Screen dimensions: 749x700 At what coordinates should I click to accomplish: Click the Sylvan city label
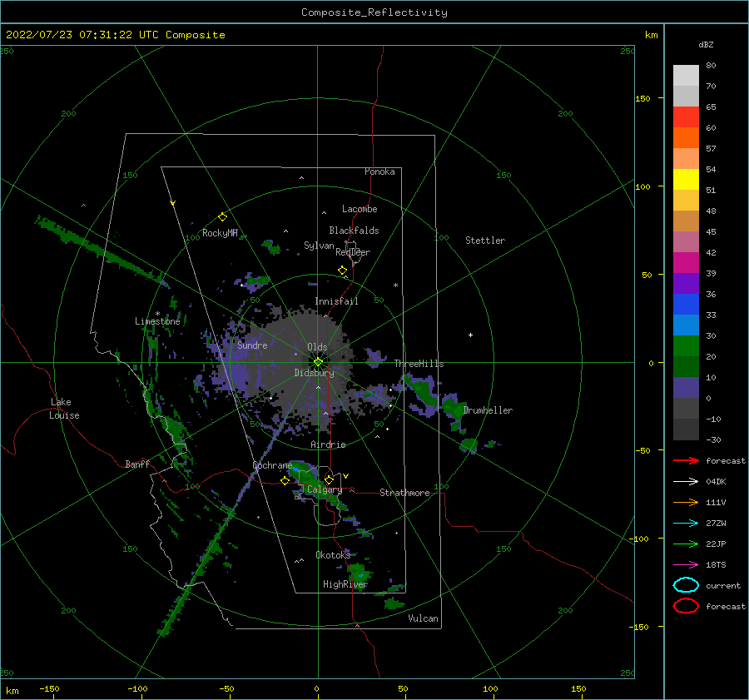pos(319,246)
